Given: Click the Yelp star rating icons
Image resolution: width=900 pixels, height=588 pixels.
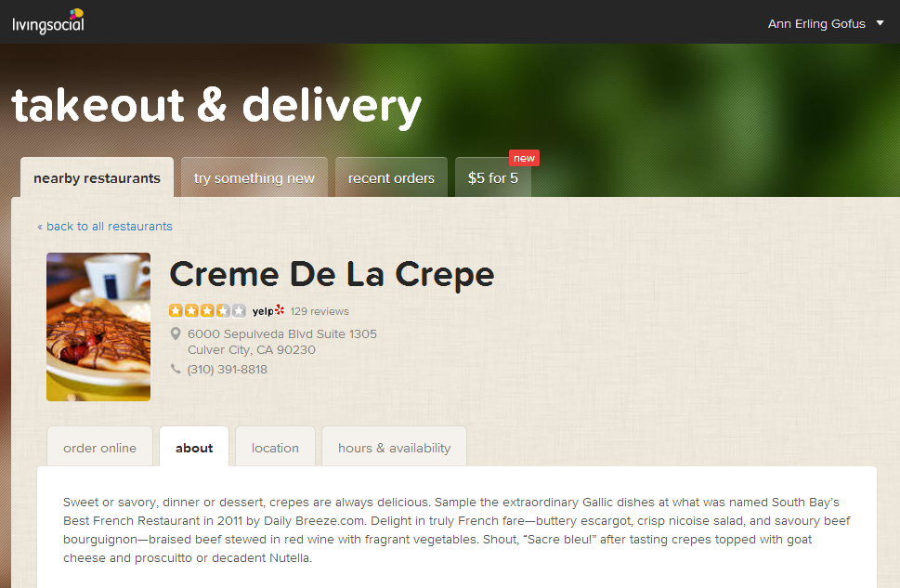Looking at the screenshot, I should (207, 310).
